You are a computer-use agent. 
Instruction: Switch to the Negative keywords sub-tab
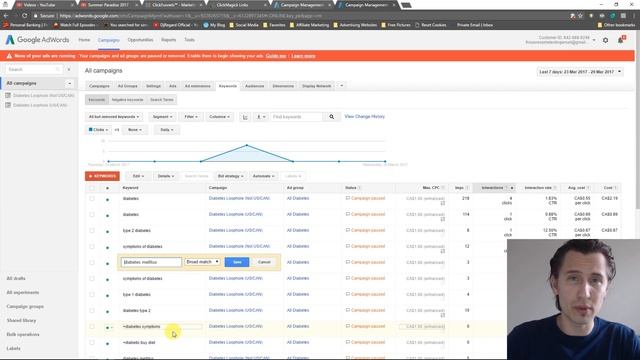pyautogui.click(x=127, y=100)
